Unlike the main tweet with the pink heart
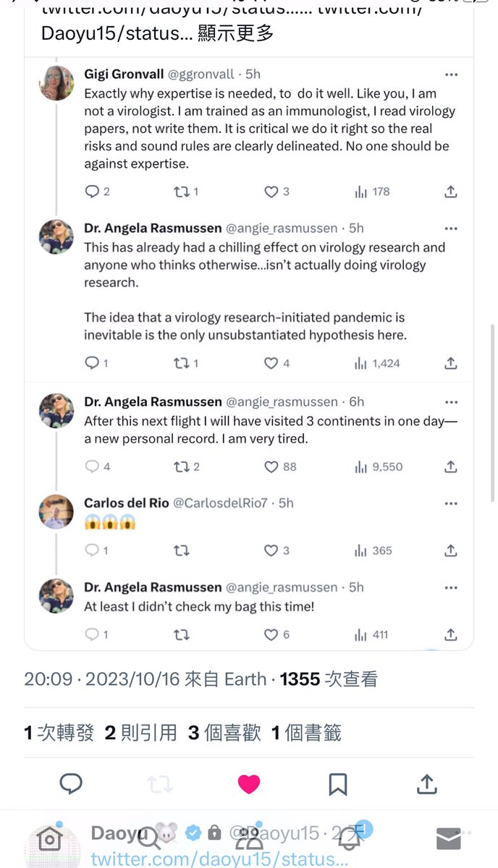Image resolution: width=498 pixels, height=868 pixels. pyautogui.click(x=249, y=784)
